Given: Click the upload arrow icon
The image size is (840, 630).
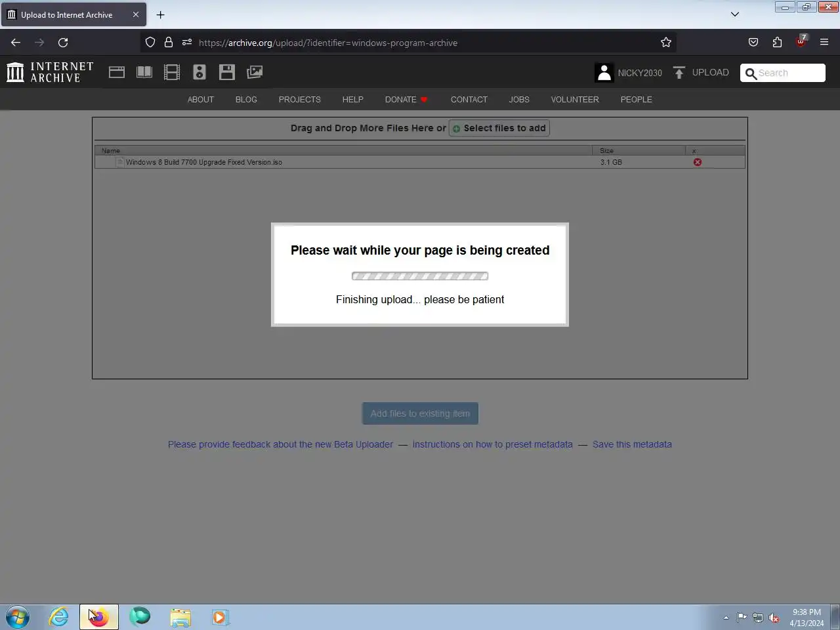Looking at the screenshot, I should tap(679, 72).
